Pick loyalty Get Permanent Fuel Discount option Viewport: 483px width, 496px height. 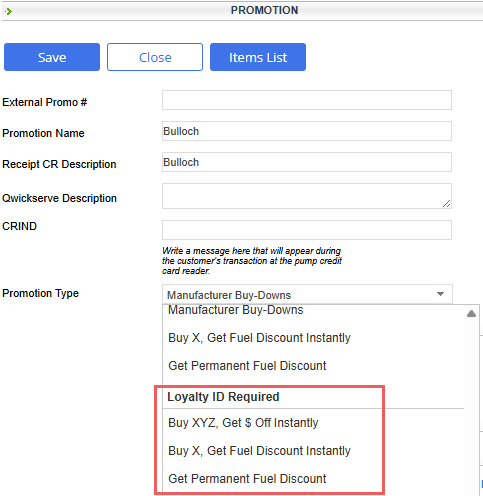[x=247, y=479]
